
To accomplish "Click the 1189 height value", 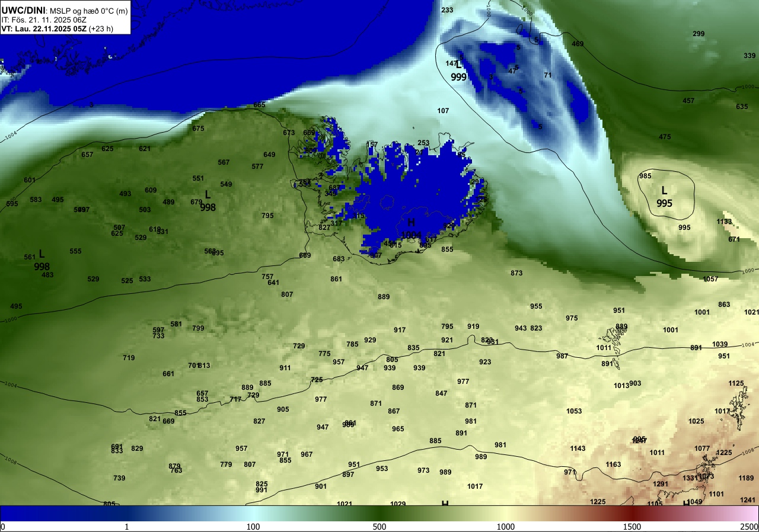I will (746, 478).
